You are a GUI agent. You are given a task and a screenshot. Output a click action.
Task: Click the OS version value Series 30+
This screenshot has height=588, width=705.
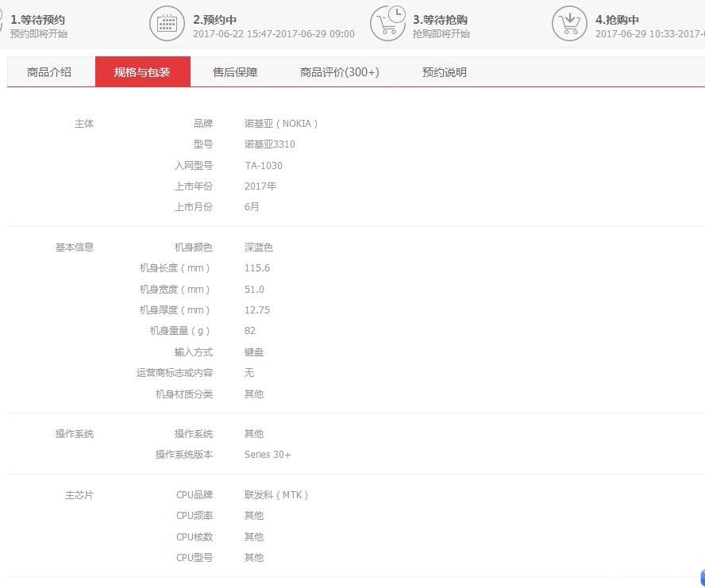tap(268, 455)
